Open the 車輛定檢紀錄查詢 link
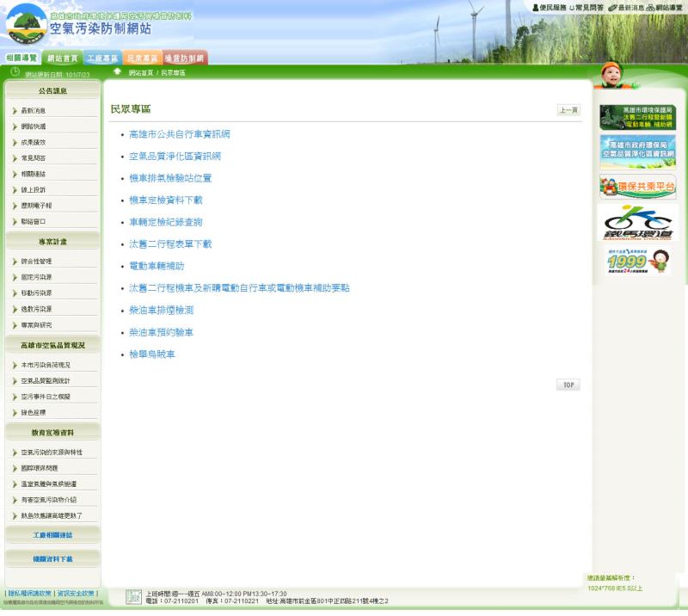Viewport: 688px width, 616px height. tap(166, 222)
